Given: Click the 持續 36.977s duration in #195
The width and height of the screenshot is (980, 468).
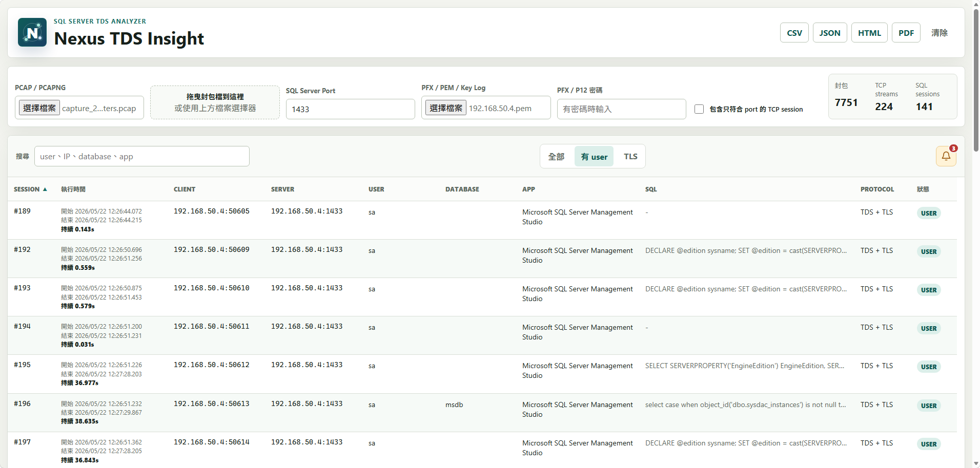Looking at the screenshot, I should coord(79,383).
